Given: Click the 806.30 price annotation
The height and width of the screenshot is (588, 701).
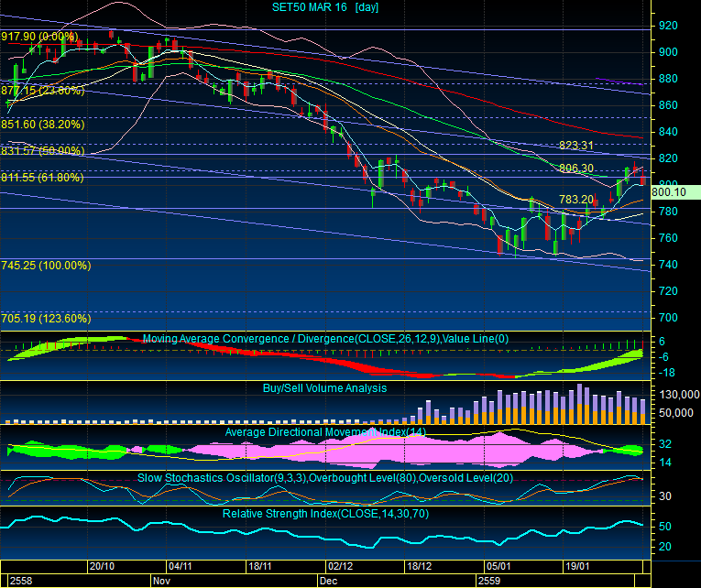Looking at the screenshot, I should [x=575, y=168].
